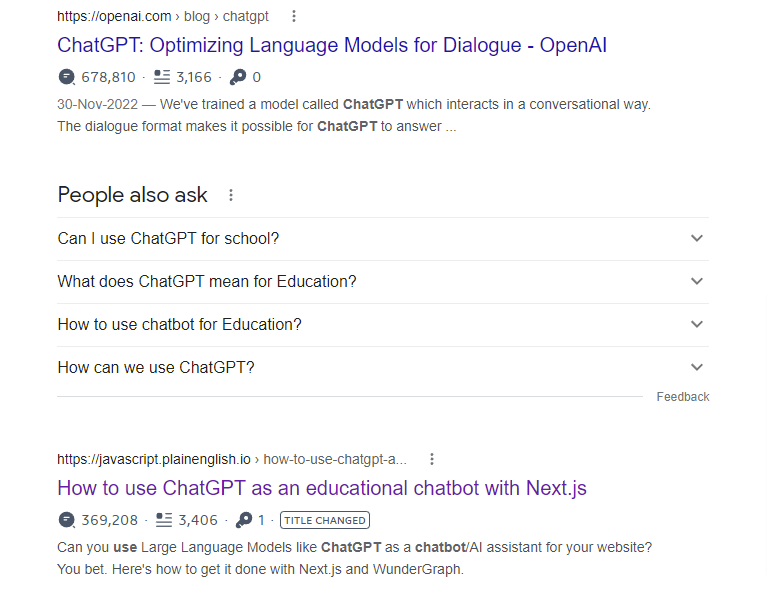Click the question 'Can I use ChatGPT for school?'
The width and height of the screenshot is (767, 594).
[x=168, y=238]
